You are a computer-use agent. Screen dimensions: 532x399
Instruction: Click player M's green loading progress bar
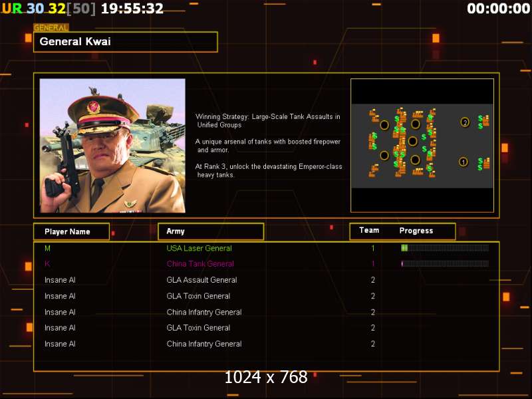click(445, 248)
